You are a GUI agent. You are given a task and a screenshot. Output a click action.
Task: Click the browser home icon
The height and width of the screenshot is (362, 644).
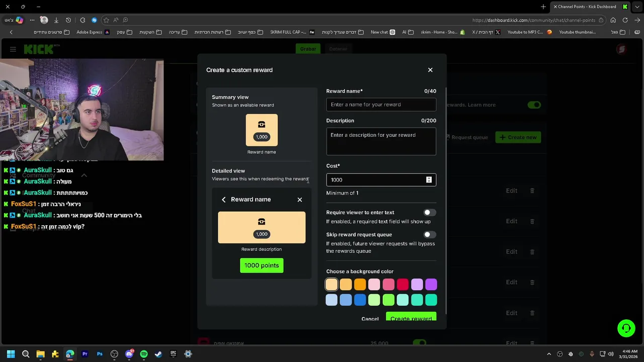click(613, 20)
